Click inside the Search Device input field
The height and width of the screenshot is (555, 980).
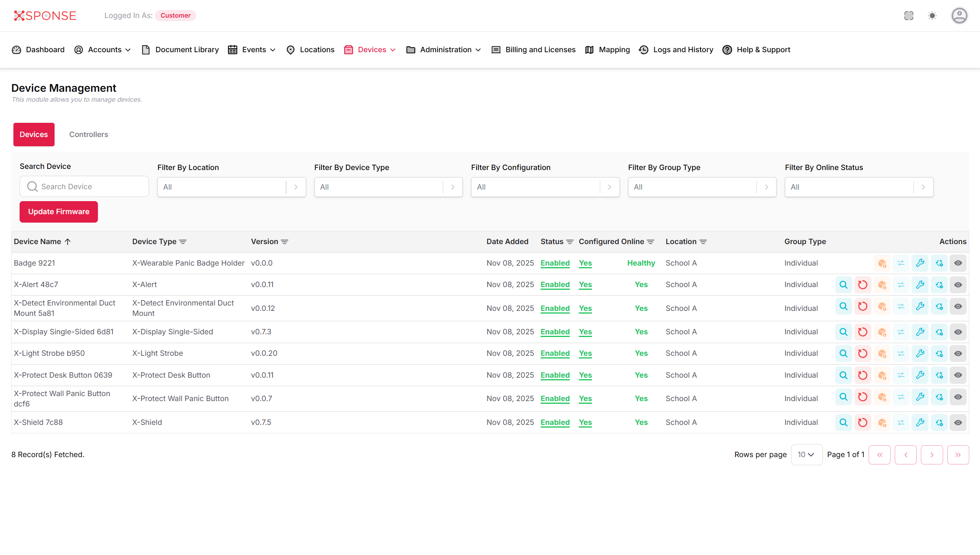84,186
